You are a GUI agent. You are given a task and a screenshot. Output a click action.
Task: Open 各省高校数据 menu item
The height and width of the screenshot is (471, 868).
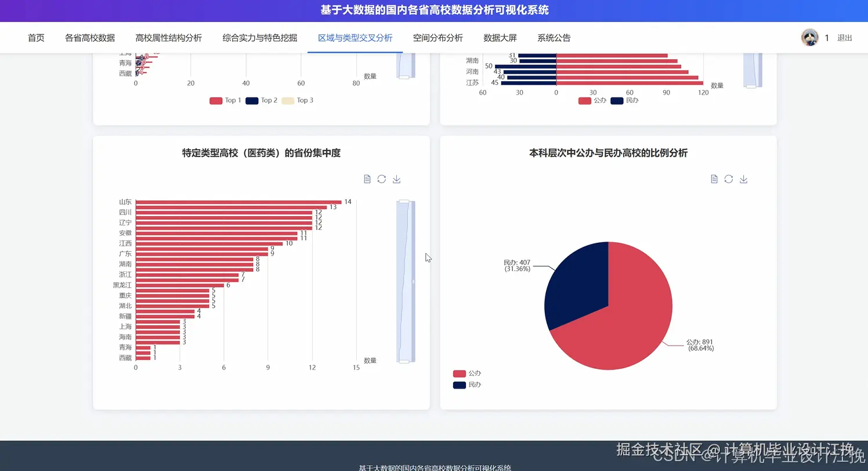pos(90,38)
